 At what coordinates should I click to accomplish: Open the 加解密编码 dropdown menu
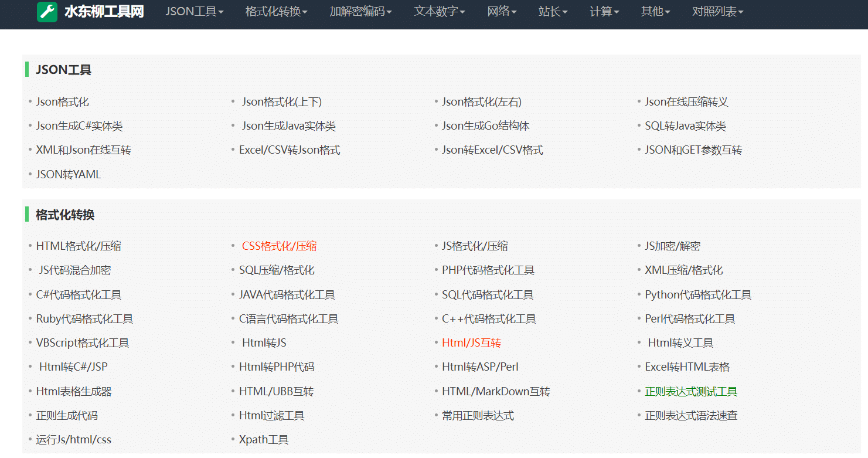click(x=360, y=12)
